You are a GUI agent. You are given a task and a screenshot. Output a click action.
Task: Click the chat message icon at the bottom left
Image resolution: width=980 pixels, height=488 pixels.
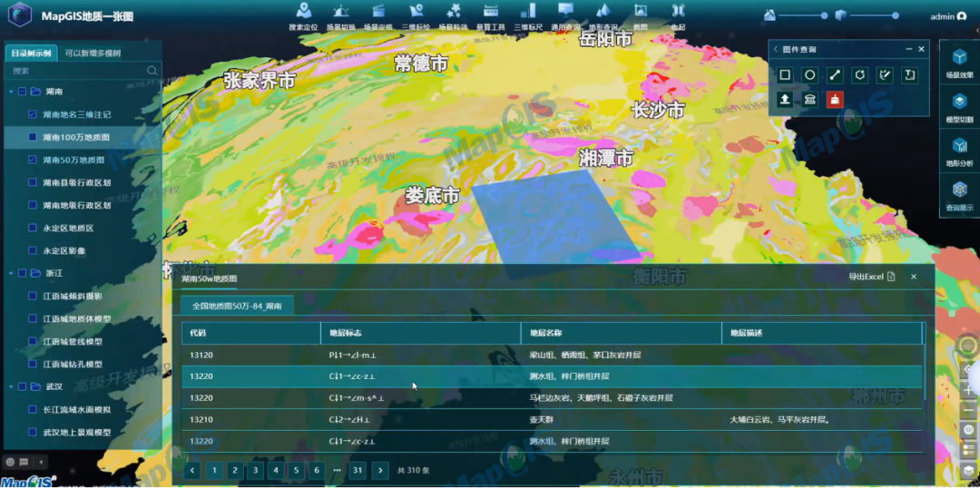(24, 463)
